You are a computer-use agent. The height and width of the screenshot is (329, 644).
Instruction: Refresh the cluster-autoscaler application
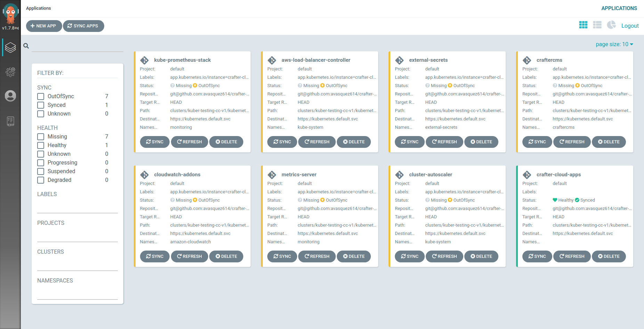pos(445,256)
